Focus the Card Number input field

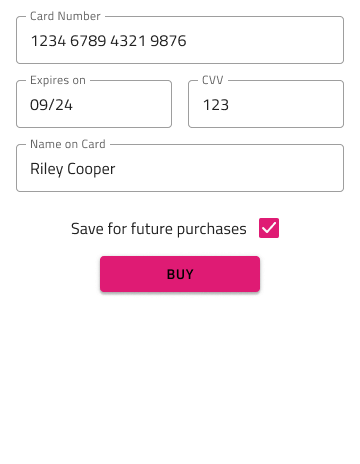(x=180, y=40)
